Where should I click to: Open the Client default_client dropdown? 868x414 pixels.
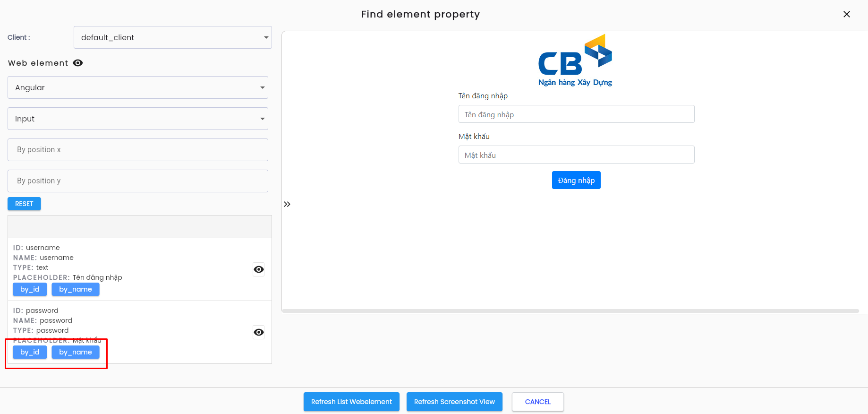coord(173,37)
